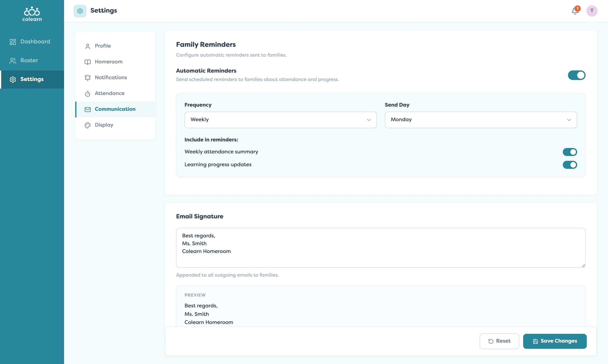The height and width of the screenshot is (364, 608).
Task: Turn off Weekly attendance summary toggle
Action: (570, 152)
